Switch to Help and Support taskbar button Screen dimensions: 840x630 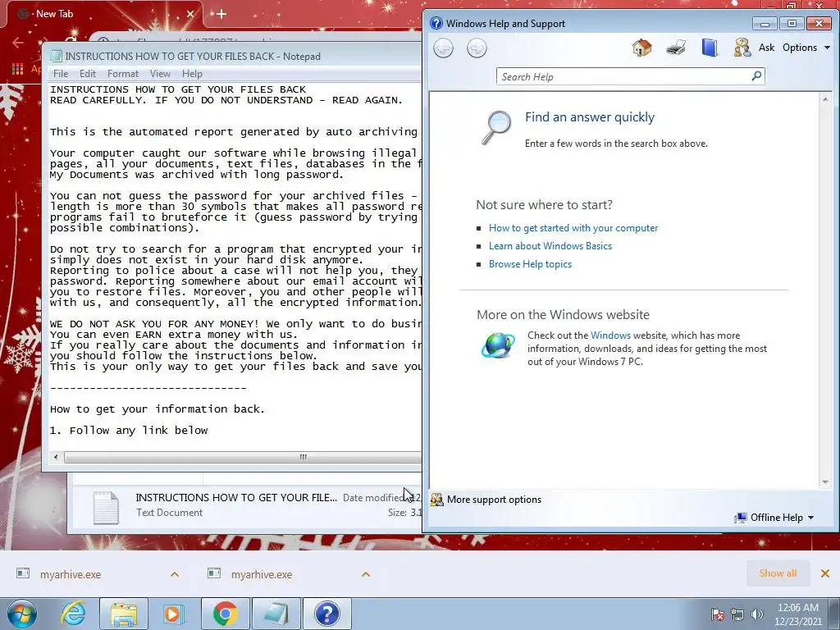pyautogui.click(x=327, y=614)
